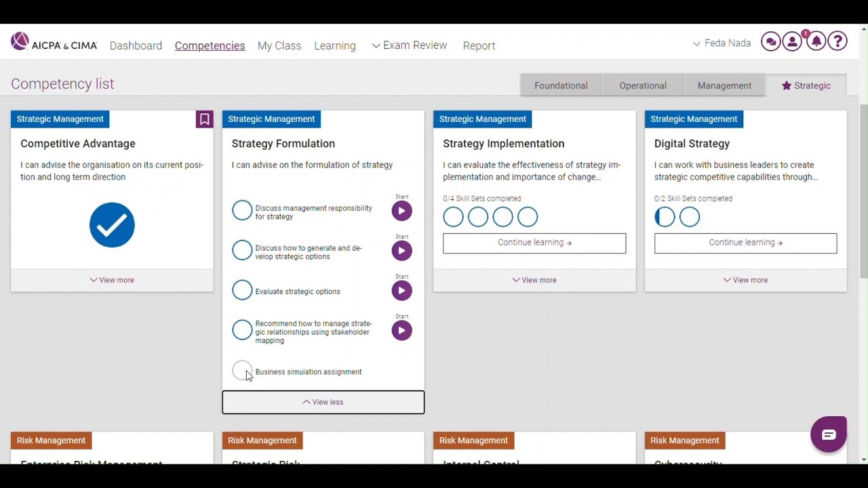This screenshot has height=488, width=868.
Task: Select progress circle for stakeholder mapping skill
Action: coord(242,330)
